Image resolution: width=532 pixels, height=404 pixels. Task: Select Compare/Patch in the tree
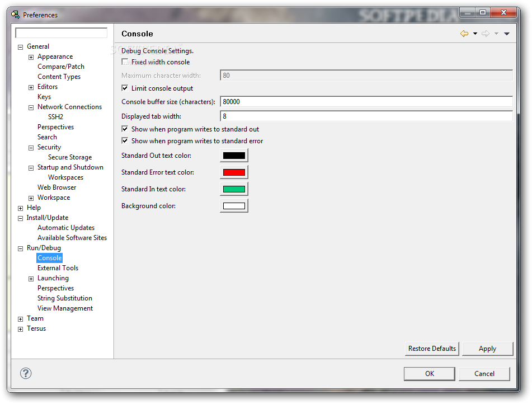pyautogui.click(x=61, y=67)
